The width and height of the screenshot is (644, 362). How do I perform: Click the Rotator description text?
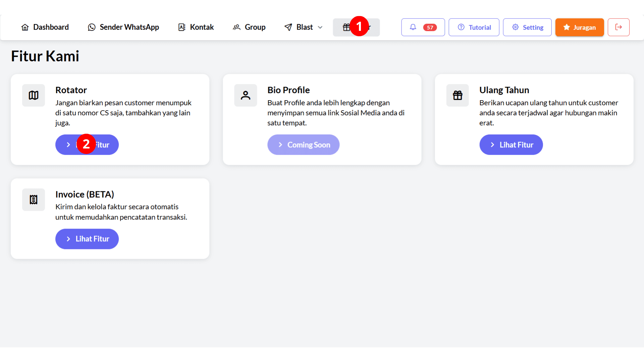point(123,113)
